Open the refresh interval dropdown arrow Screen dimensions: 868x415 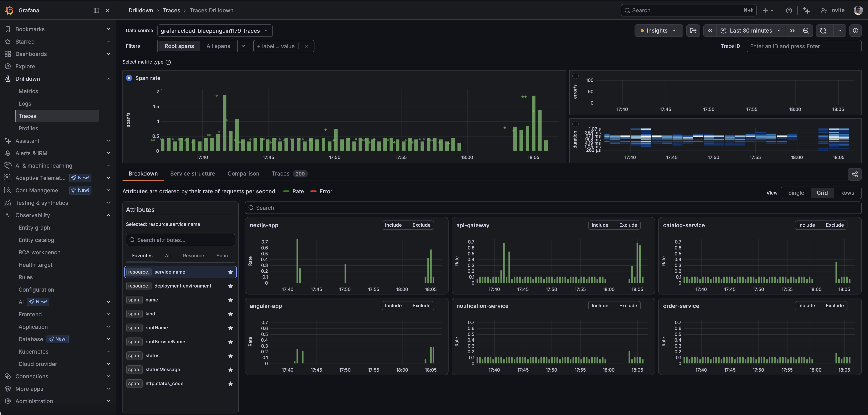(839, 31)
